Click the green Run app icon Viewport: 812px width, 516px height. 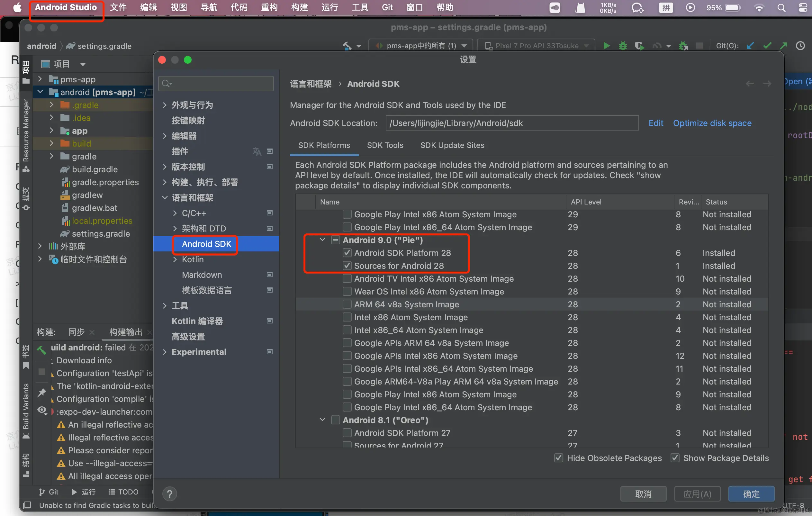(x=606, y=46)
